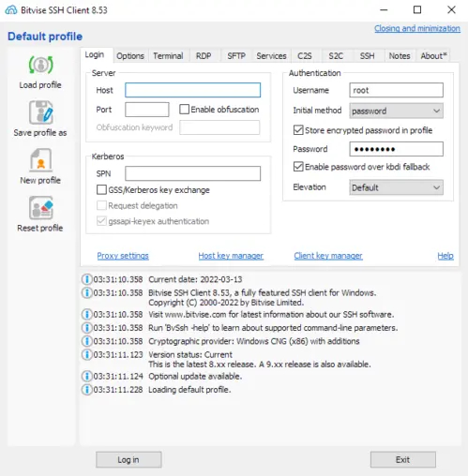Click info icon beside 'Bitvise SSH Client 8.53' log entry
The image size is (468, 476).
click(86, 292)
